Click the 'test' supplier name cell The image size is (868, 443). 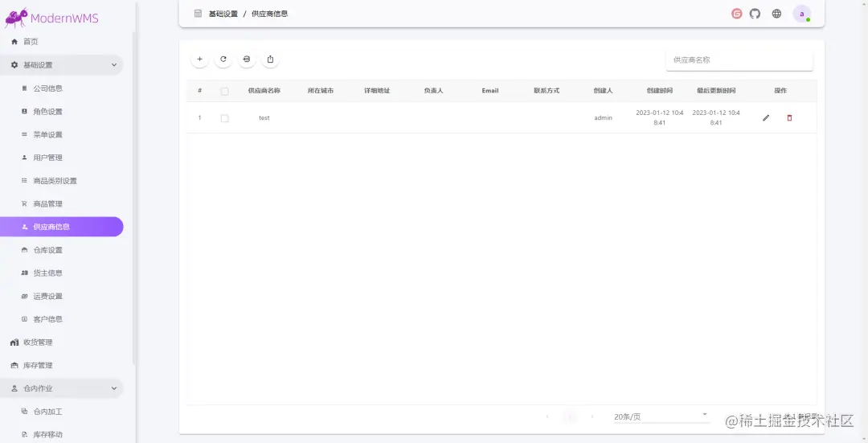264,118
